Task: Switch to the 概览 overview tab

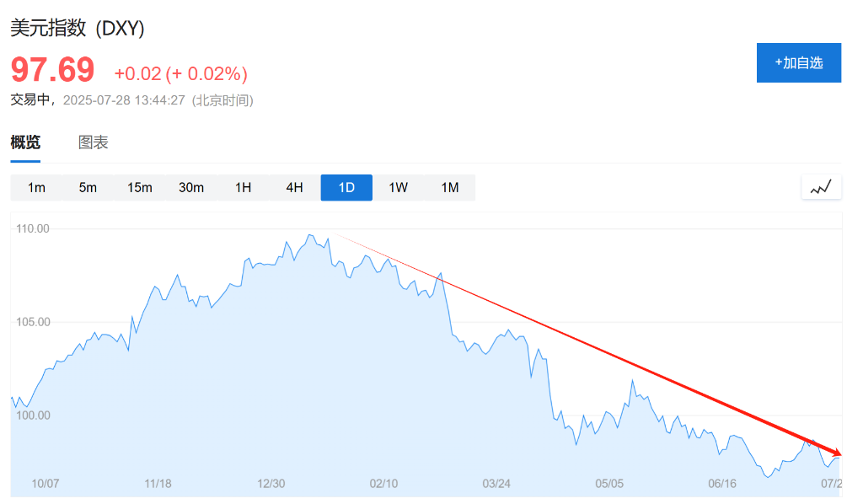Action: coord(25,142)
